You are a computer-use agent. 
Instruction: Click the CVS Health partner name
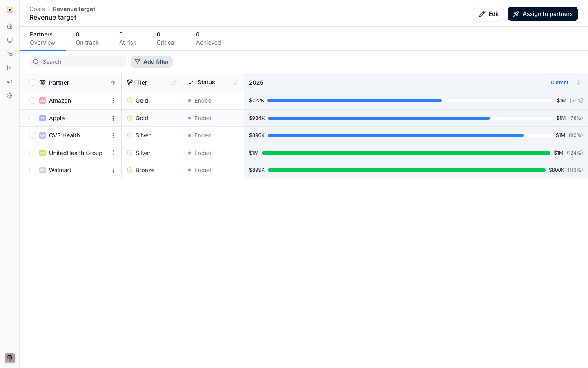click(65, 135)
